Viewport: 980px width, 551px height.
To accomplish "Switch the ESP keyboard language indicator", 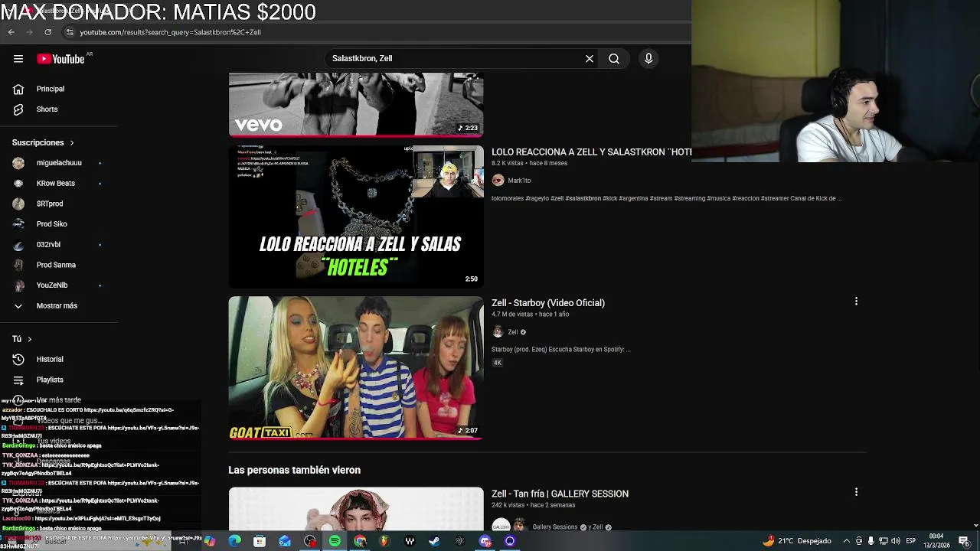I will [911, 541].
